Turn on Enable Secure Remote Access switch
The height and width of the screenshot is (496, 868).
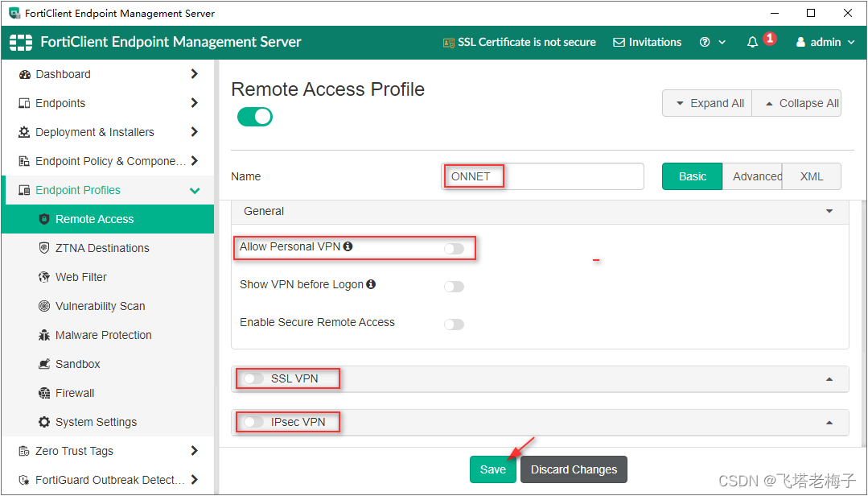pyautogui.click(x=454, y=324)
